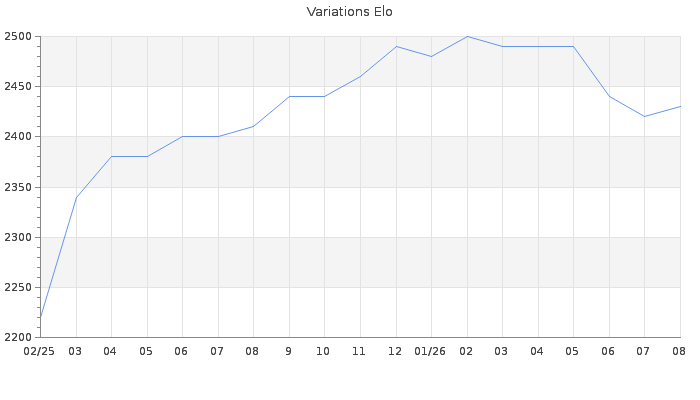Select the data point at first 06
Screen dimensions: 700x400
(183, 137)
